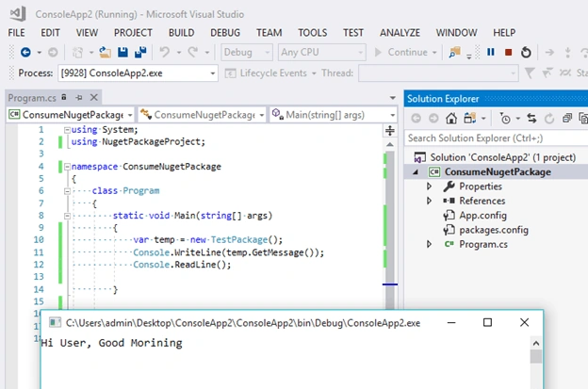Click the Lifecycle Events icon

coord(230,73)
